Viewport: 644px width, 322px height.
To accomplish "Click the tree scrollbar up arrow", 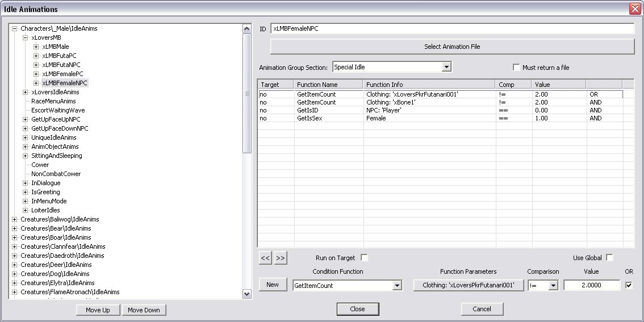I will click(x=247, y=29).
